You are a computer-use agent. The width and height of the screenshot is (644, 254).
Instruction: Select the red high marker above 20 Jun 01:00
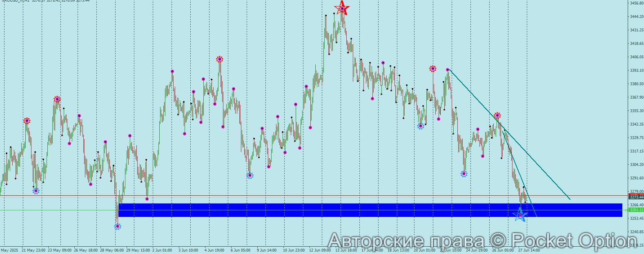pyautogui.click(x=433, y=68)
